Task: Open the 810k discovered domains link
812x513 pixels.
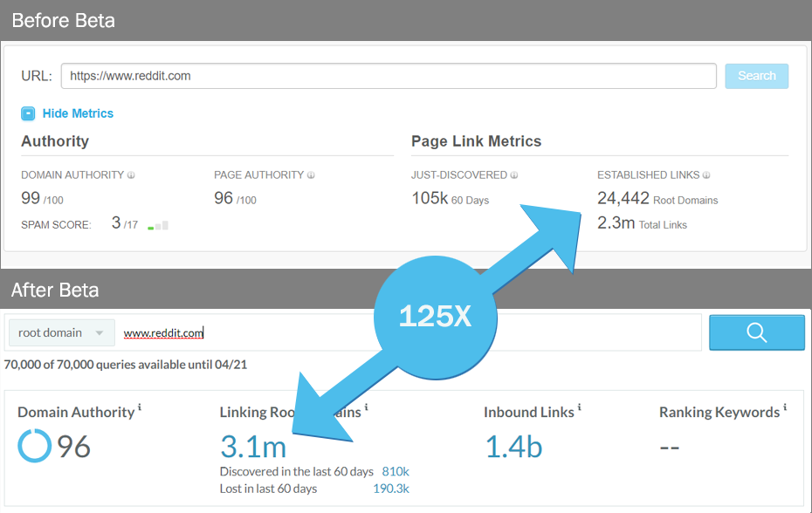Action: pyautogui.click(x=396, y=472)
